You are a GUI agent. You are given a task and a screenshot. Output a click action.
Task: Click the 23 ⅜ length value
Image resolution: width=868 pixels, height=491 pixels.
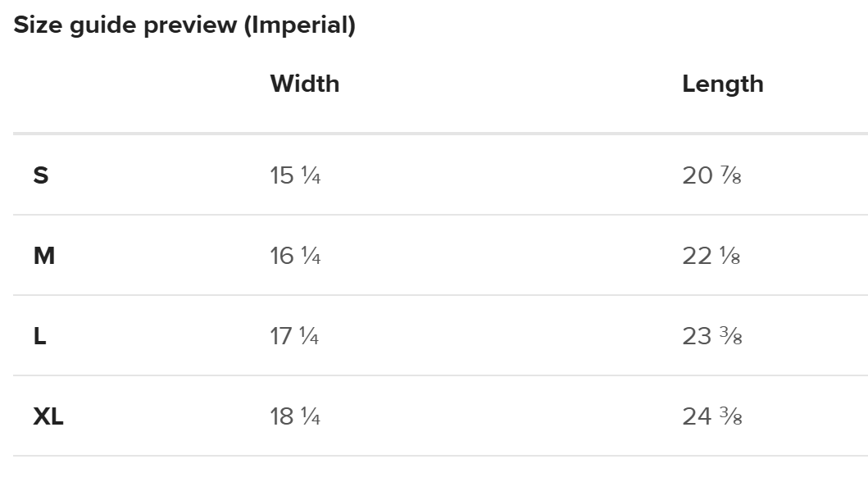[711, 337]
